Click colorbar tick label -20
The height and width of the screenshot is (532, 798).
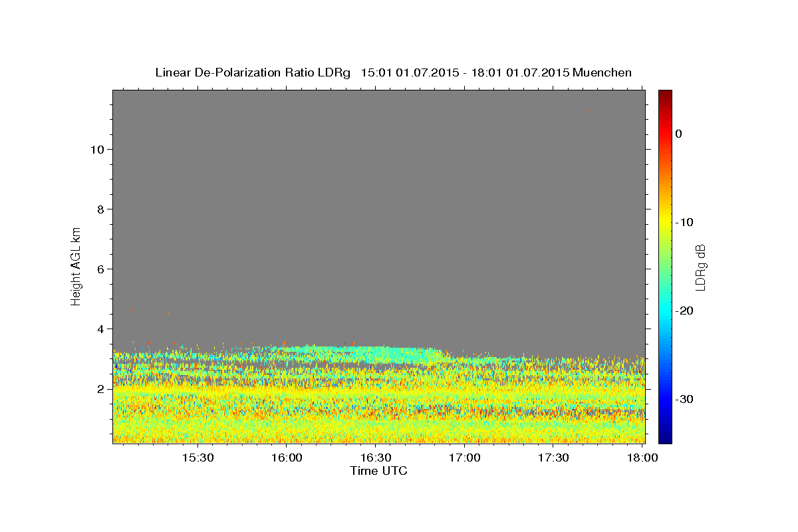click(684, 311)
